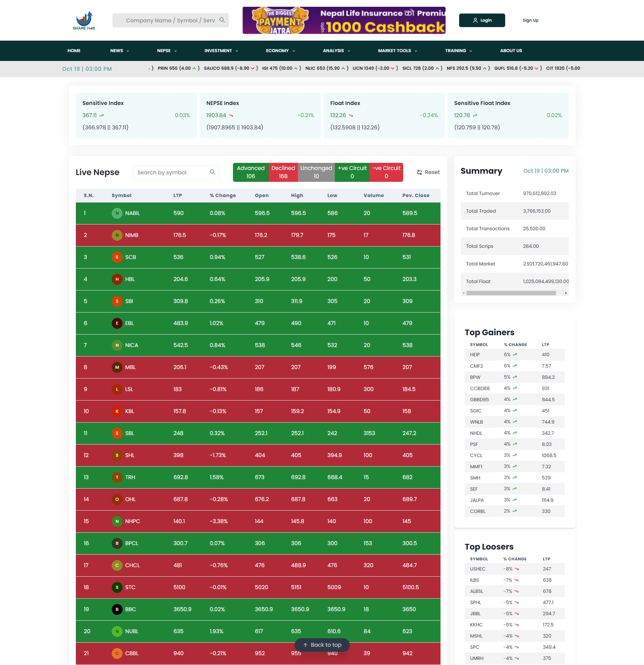Sort table by % Change column header
Image resolution: width=644 pixels, height=665 pixels.
[x=222, y=195]
